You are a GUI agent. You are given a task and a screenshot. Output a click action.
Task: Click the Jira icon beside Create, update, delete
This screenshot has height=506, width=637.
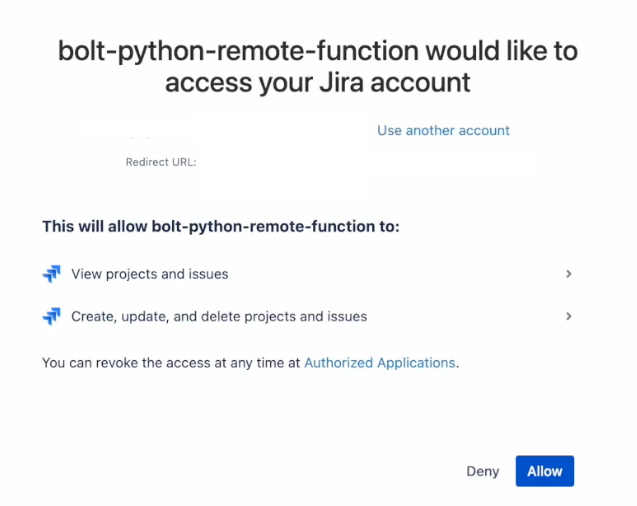[x=51, y=316]
